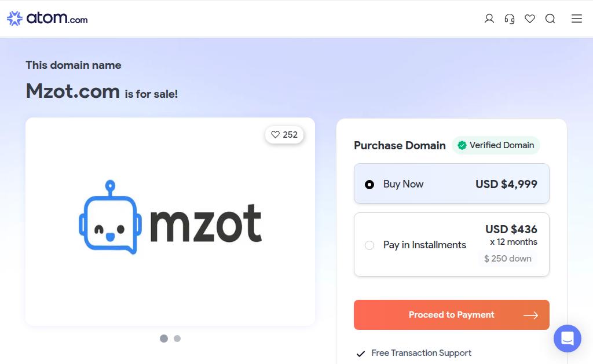Open the chat widget bubble
Image resolution: width=593 pixels, height=364 pixels.
tap(568, 339)
